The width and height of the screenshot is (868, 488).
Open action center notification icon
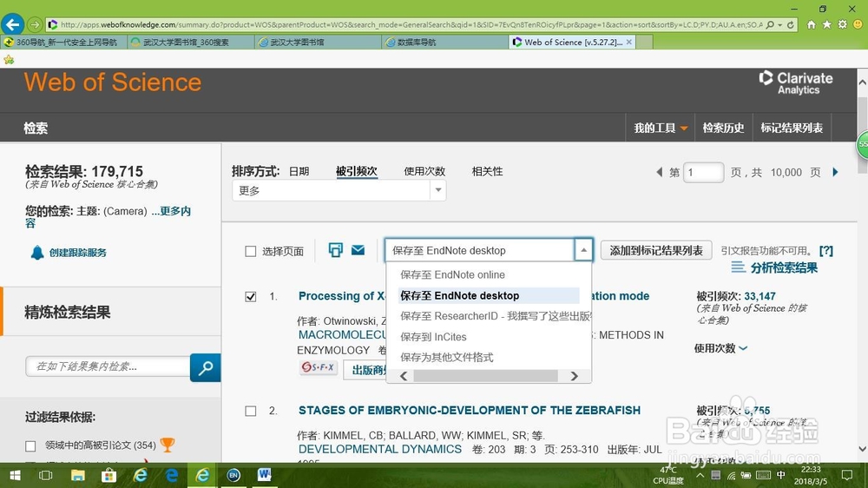847,475
